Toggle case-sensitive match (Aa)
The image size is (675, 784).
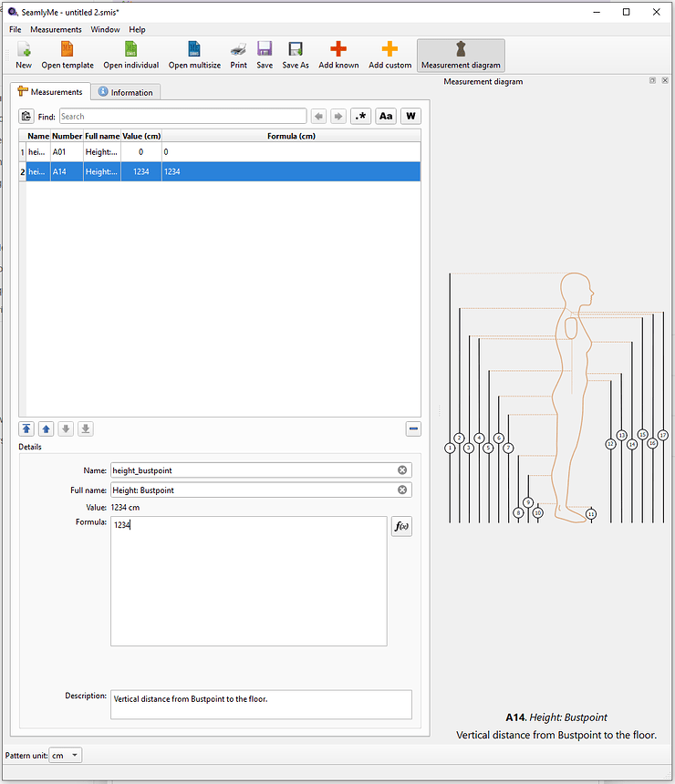coord(386,116)
